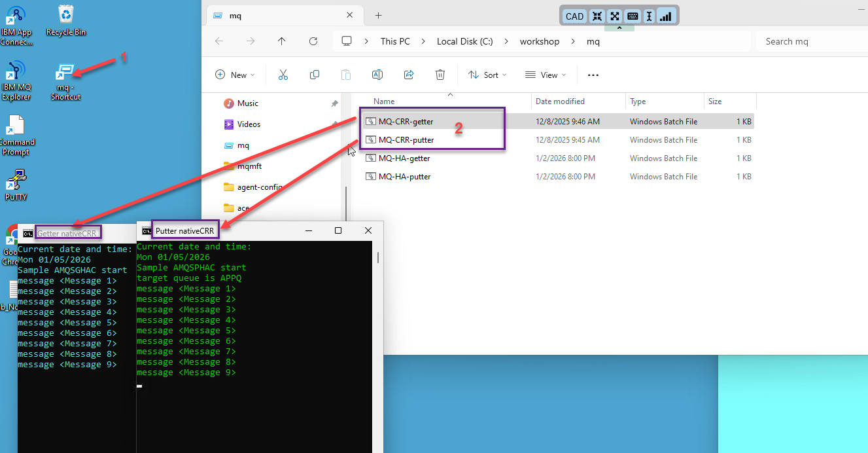Add a new File Explorer tab
The width and height of the screenshot is (868, 453).
[x=378, y=16]
